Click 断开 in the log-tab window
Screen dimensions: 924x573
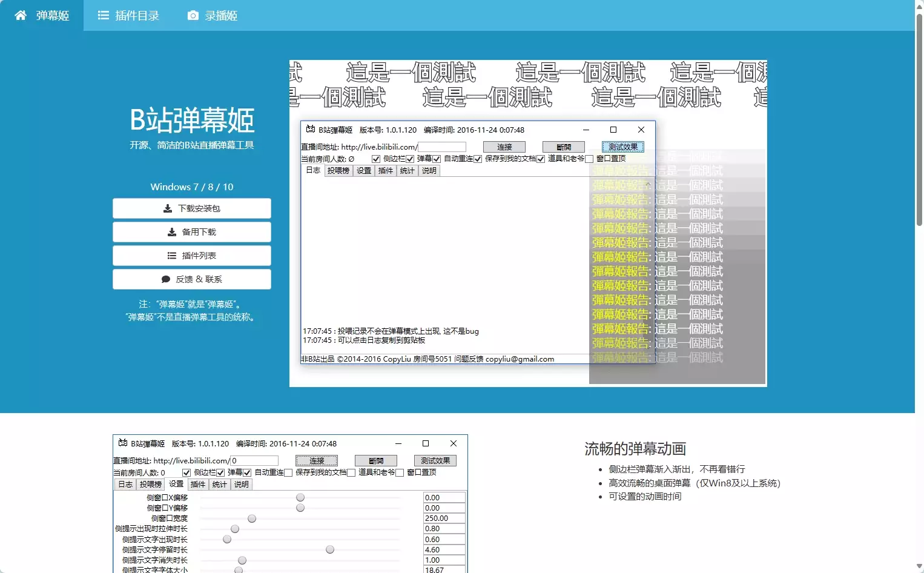coord(564,147)
